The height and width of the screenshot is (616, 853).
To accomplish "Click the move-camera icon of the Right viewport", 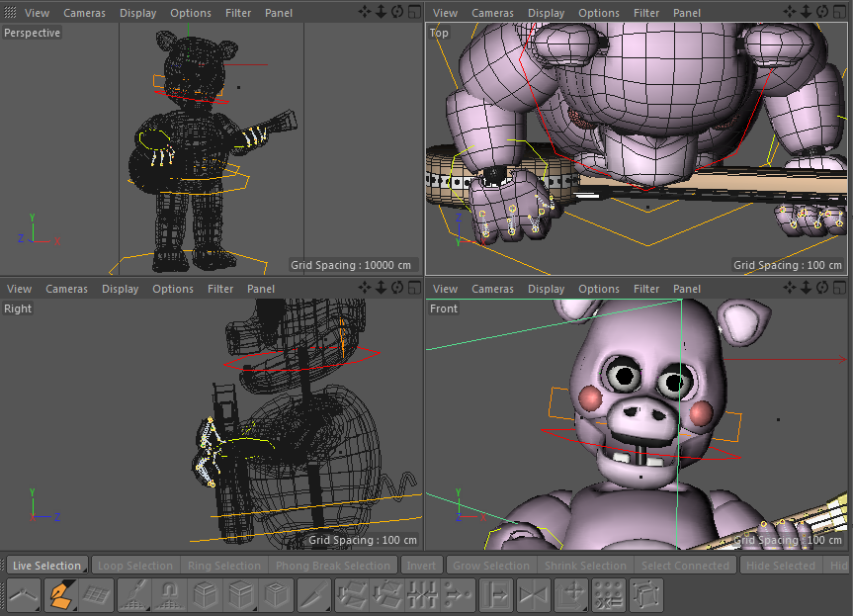I will (x=365, y=288).
